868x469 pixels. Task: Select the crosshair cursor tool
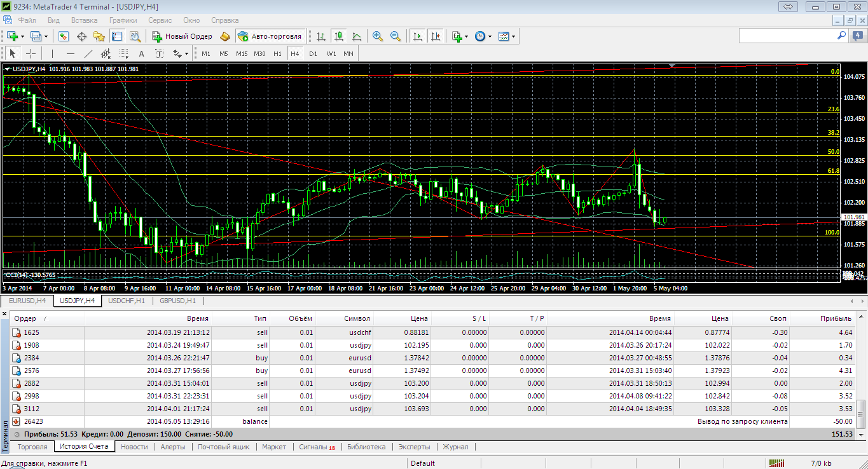(30, 53)
